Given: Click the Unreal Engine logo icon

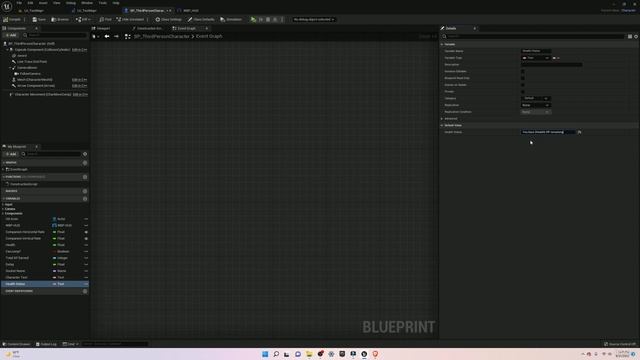Looking at the screenshot, I should coord(7,6).
